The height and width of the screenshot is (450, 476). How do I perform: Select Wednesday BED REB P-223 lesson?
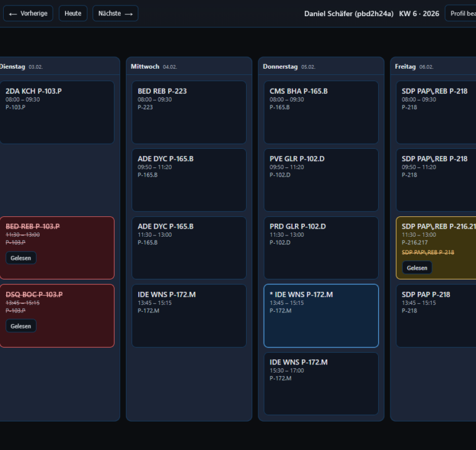click(188, 112)
